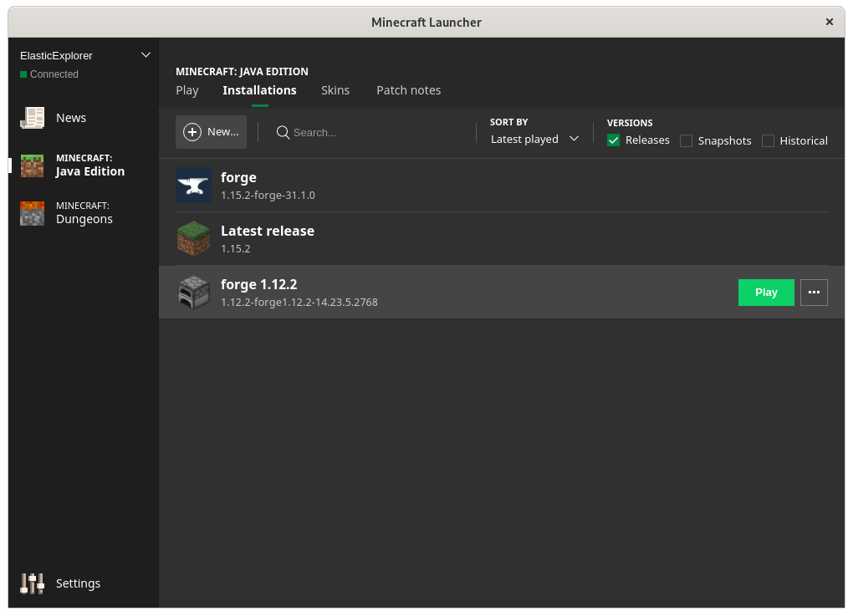Click the green Play button for forge 1.12.2
Image resolution: width=853 pixels, height=616 pixels.
766,293
